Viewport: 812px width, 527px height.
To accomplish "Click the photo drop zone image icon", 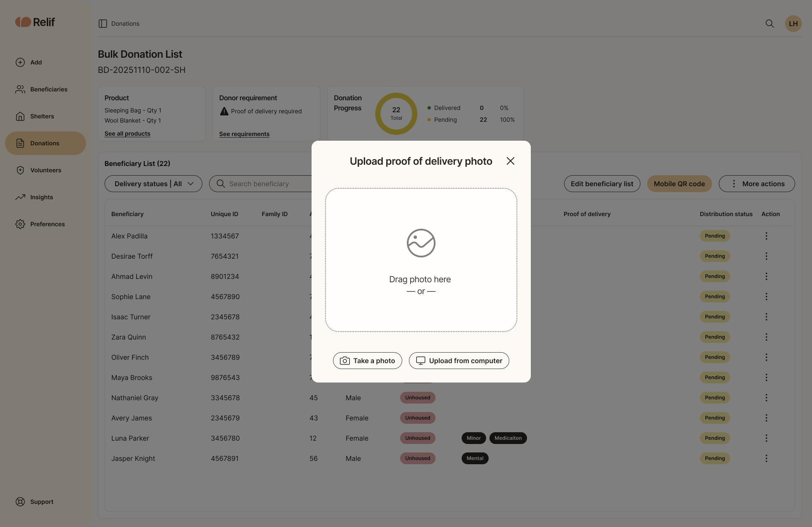I will click(x=421, y=243).
